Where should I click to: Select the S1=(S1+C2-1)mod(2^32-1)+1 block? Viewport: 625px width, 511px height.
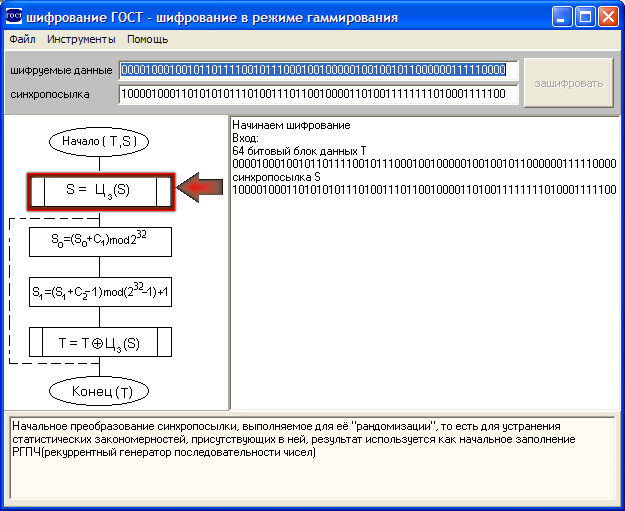click(x=100, y=292)
